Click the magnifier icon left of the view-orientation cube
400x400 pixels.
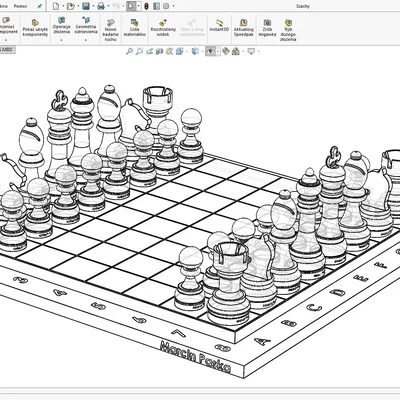[170, 51]
